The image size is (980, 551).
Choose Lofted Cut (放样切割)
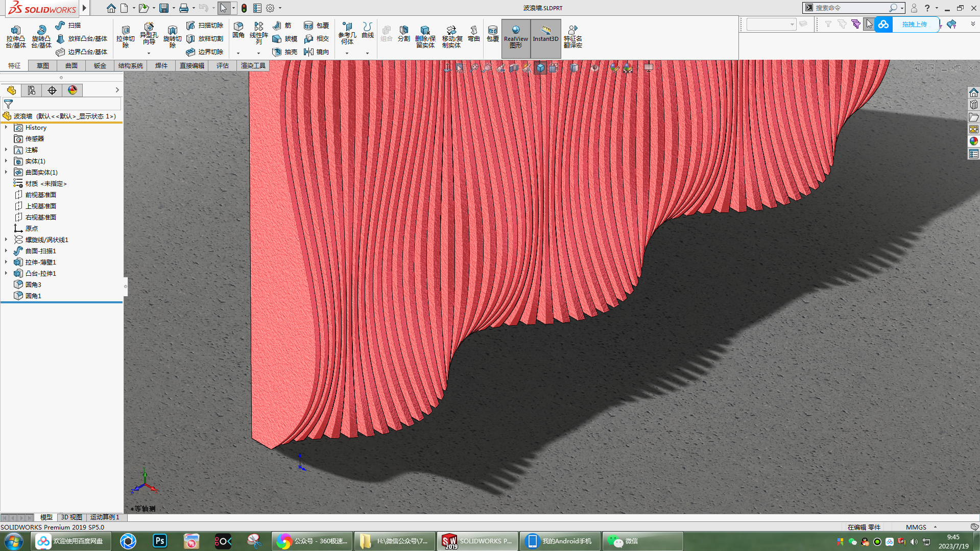click(205, 38)
